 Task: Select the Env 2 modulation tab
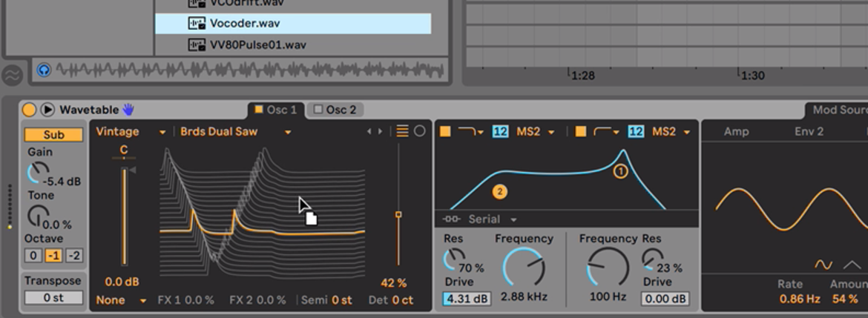809,132
